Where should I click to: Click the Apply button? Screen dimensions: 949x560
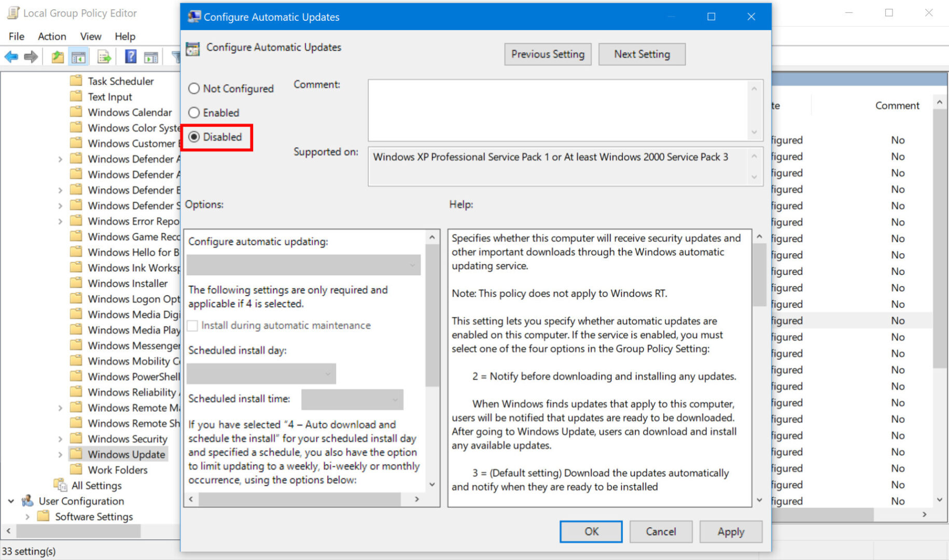(731, 531)
